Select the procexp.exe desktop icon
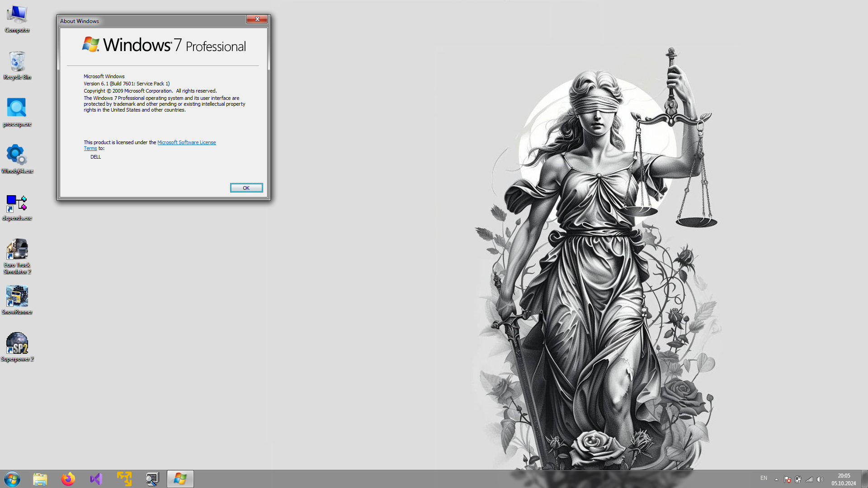 pos(17,109)
